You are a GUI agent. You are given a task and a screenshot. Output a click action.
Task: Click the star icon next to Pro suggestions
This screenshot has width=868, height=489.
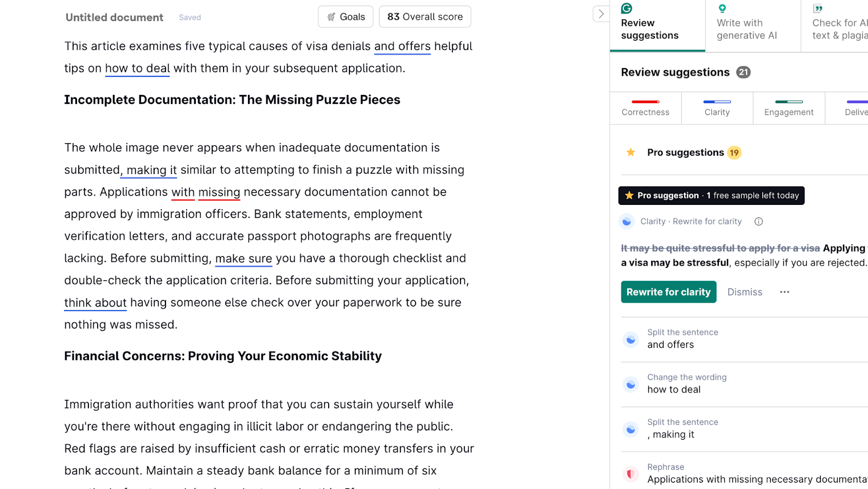(630, 152)
